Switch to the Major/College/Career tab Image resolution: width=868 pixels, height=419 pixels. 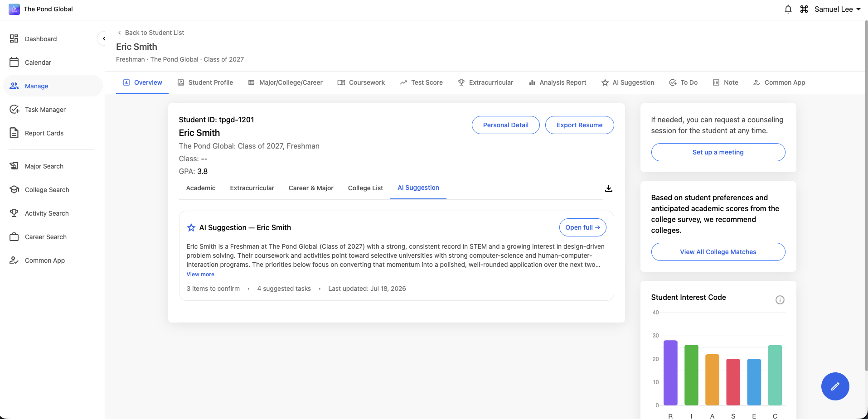click(x=286, y=82)
